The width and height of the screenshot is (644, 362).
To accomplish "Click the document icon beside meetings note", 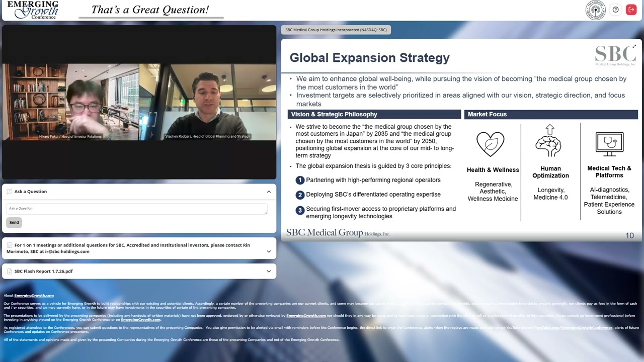I will pos(10,245).
